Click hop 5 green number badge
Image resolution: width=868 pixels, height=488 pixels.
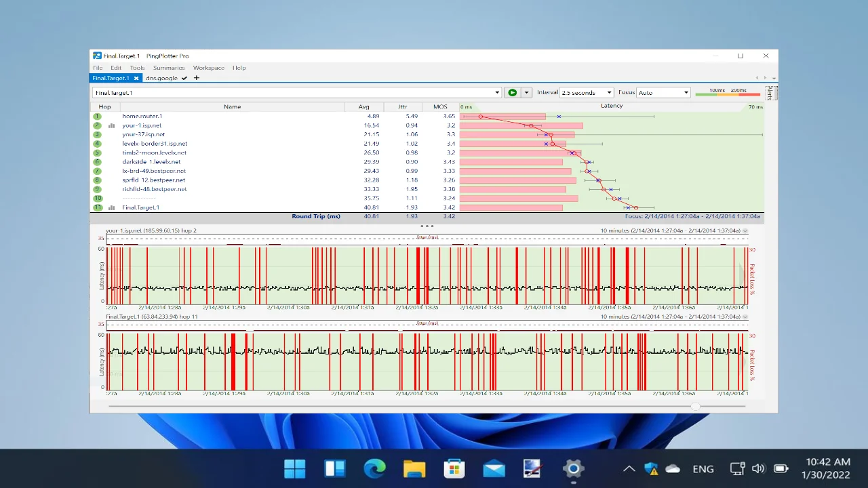coord(98,153)
